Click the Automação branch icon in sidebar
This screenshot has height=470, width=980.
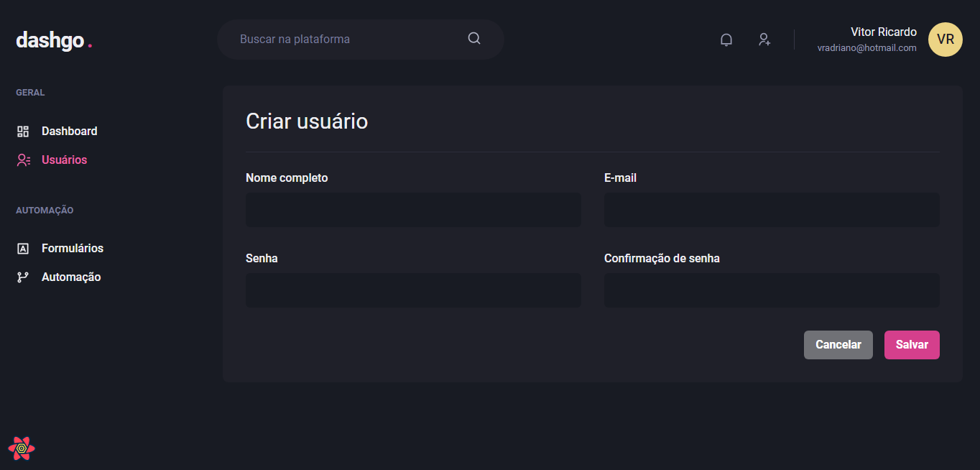pyautogui.click(x=22, y=277)
